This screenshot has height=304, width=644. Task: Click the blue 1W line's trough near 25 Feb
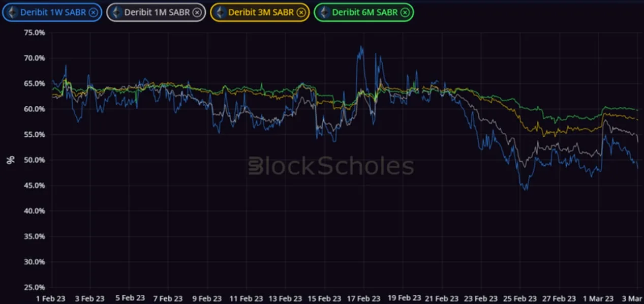526,190
